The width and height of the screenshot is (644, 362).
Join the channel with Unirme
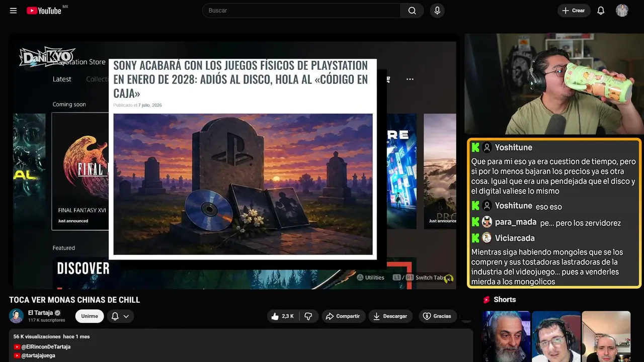[90, 316]
